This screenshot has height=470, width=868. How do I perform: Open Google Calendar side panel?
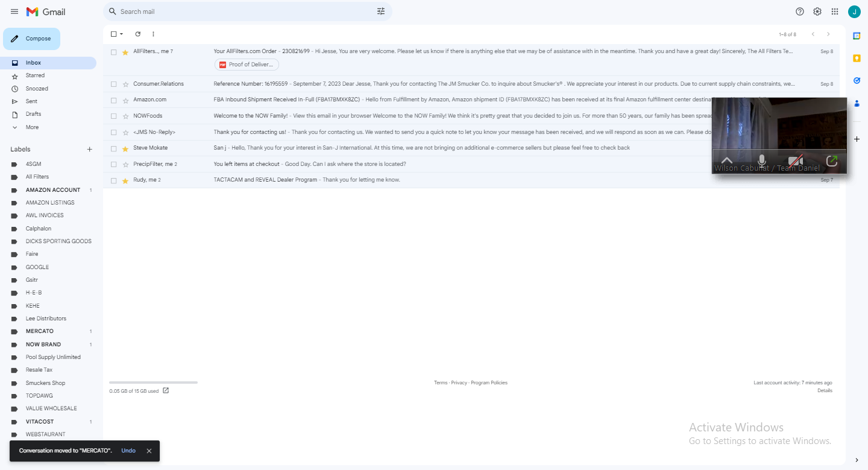pyautogui.click(x=857, y=36)
